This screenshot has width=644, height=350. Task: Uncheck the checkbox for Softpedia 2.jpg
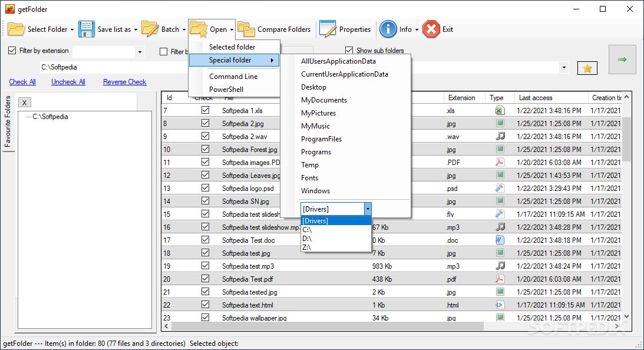pos(206,123)
